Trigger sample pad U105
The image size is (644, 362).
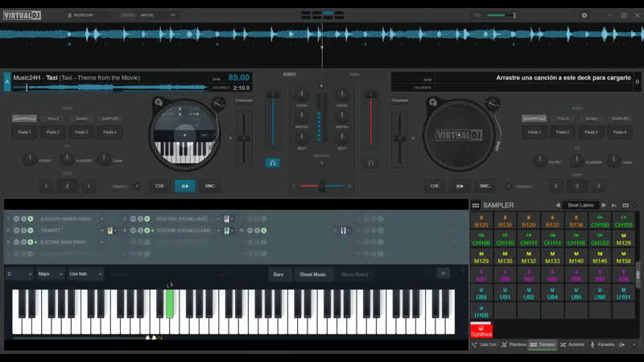tap(481, 311)
